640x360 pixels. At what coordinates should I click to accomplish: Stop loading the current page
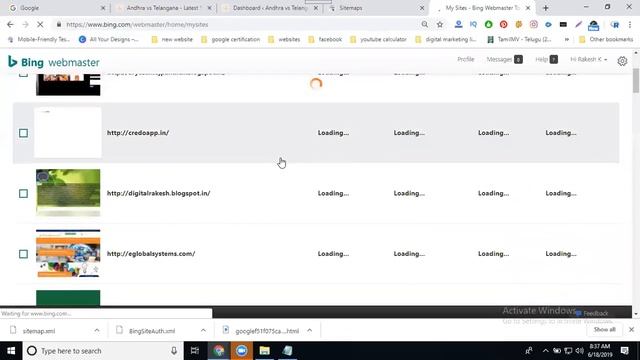[40, 24]
